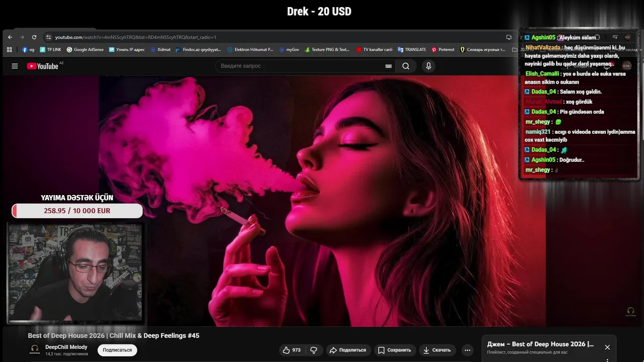Dislike the video with thumbs-down
The image size is (644, 362).
313,350
